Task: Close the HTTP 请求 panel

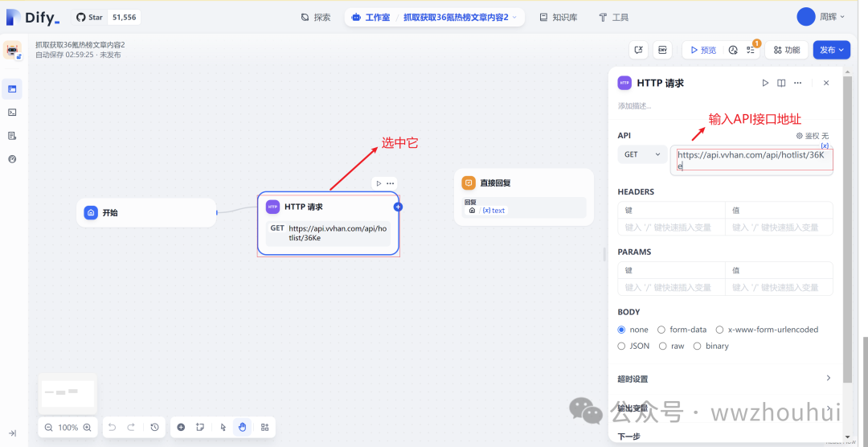Action: 826,83
